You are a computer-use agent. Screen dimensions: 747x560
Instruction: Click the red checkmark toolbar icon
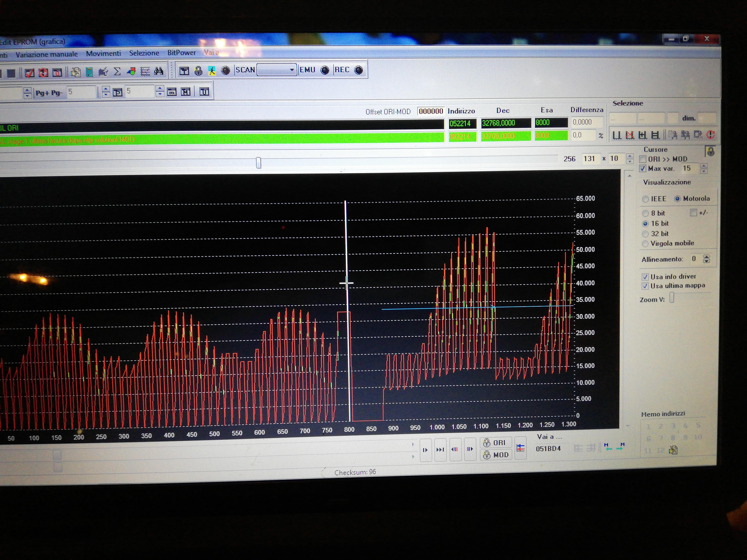tap(29, 73)
